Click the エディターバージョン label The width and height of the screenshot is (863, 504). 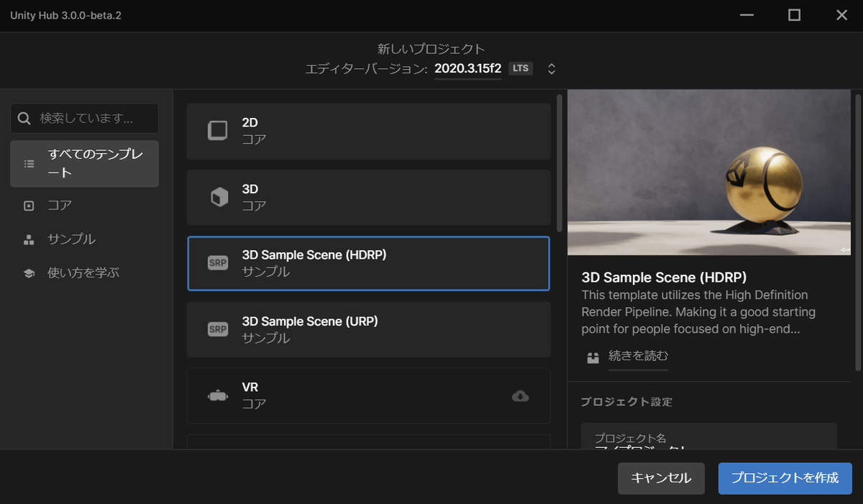[x=367, y=69]
